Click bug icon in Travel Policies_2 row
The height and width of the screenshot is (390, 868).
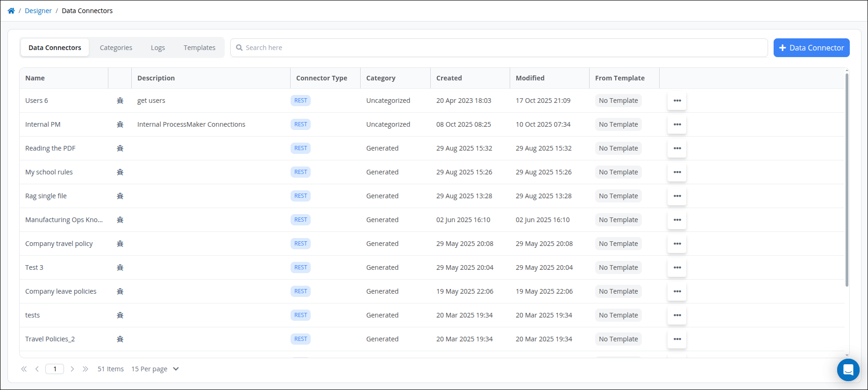[120, 339]
